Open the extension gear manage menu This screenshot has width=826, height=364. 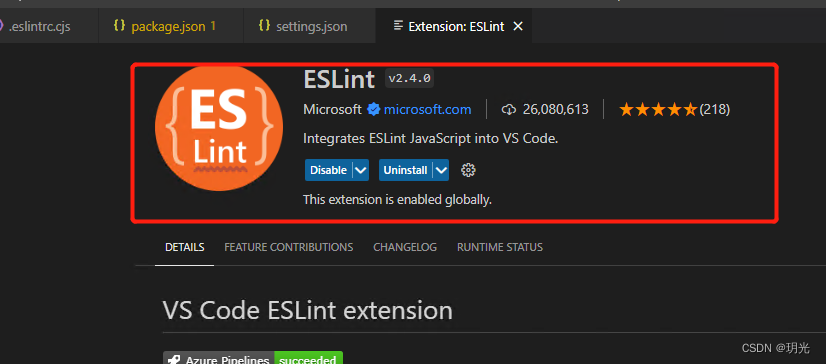(x=468, y=170)
